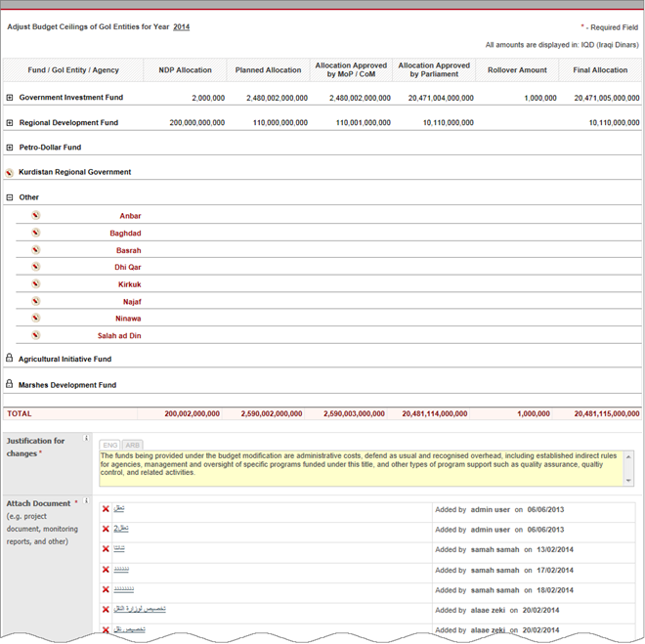
Task: Click info icon next to Justification for changes
Action: pyautogui.click(x=87, y=439)
